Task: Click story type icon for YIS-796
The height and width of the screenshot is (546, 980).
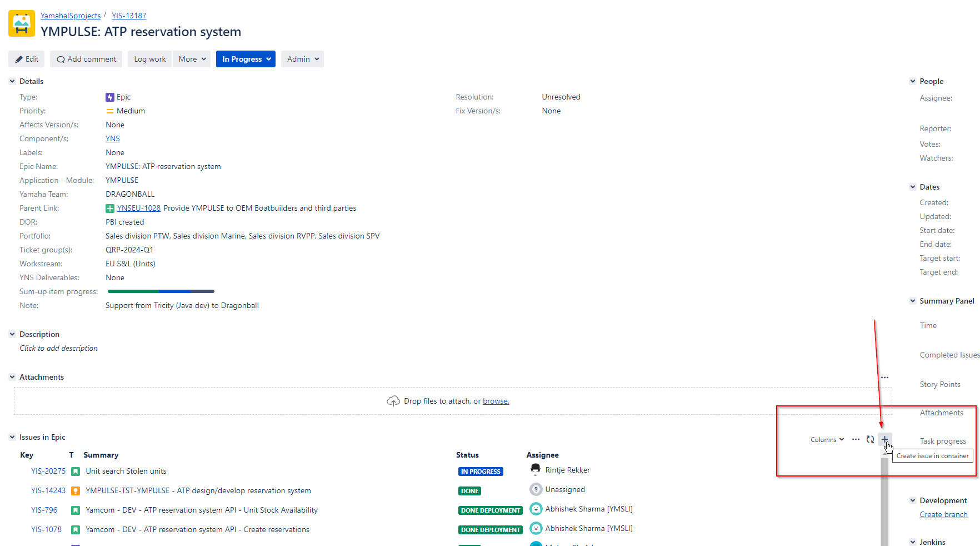Action: pyautogui.click(x=76, y=510)
